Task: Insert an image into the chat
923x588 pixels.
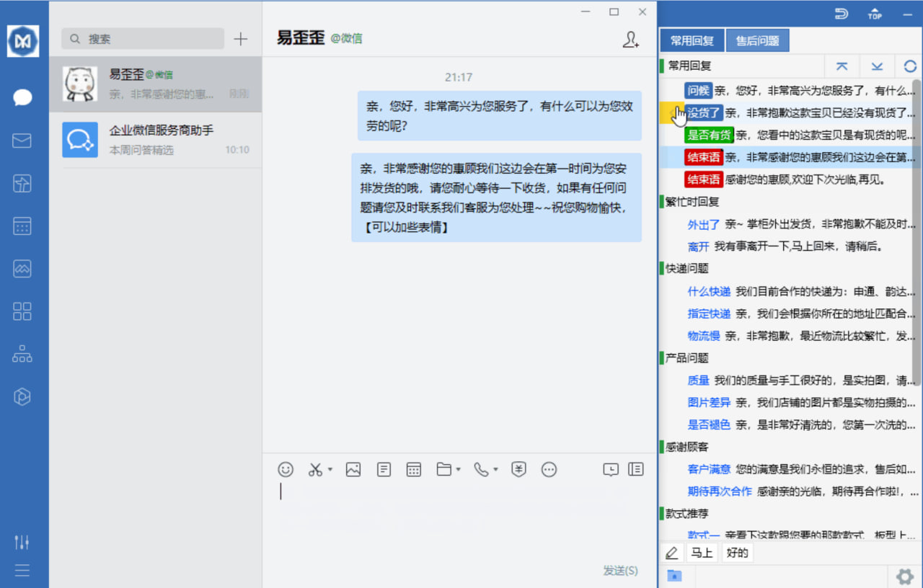Action: point(353,469)
